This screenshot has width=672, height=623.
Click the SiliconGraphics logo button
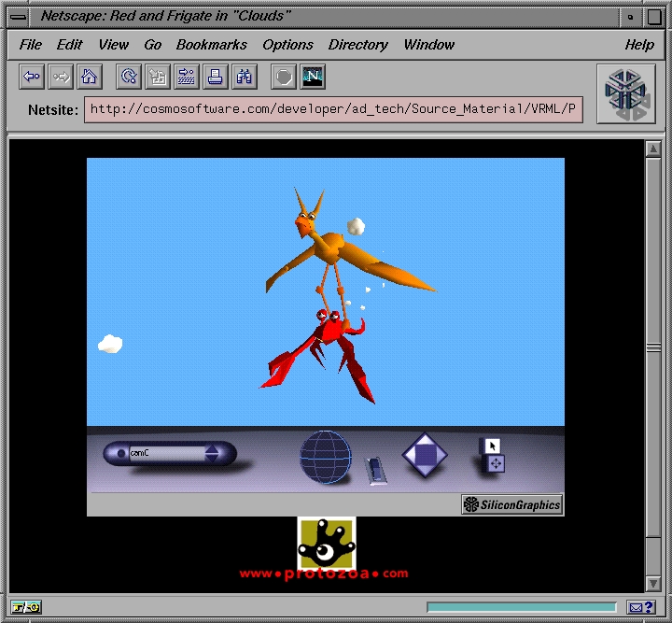coord(512,505)
